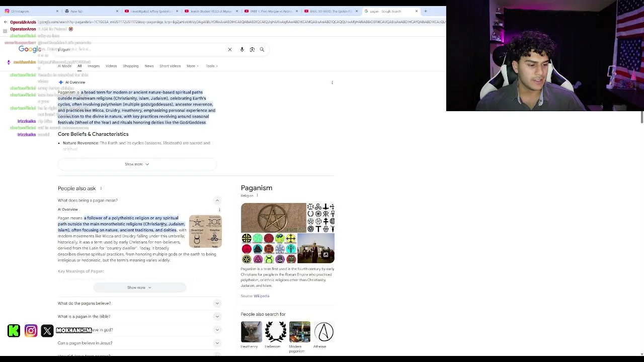Close the Instagram browser tab
This screenshot has height=362, width=644.
tap(57, 11)
